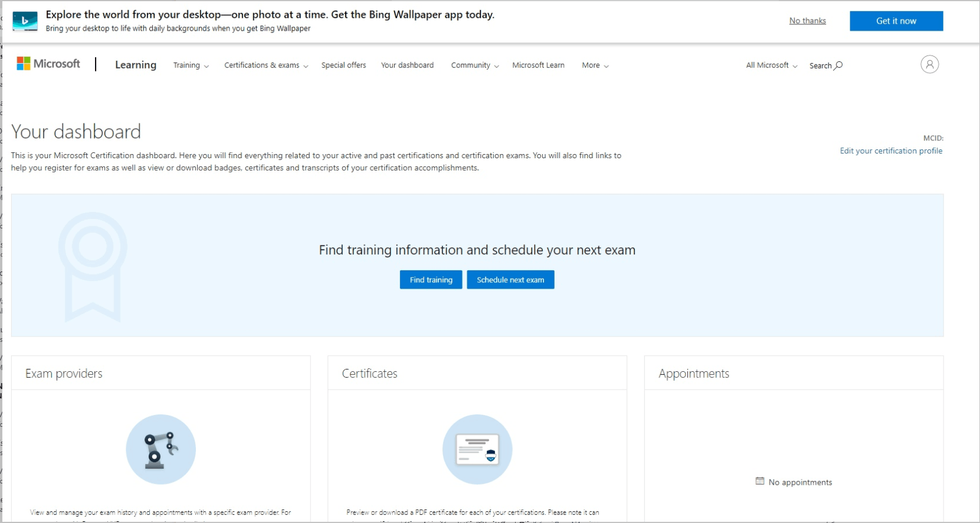Click the Your dashboard page heading
Image resolution: width=980 pixels, height=523 pixels.
point(76,132)
